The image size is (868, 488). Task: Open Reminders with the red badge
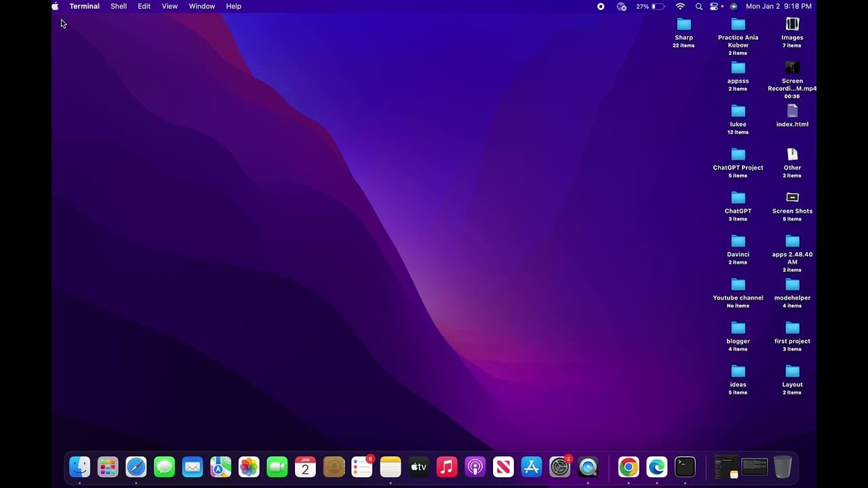362,467
